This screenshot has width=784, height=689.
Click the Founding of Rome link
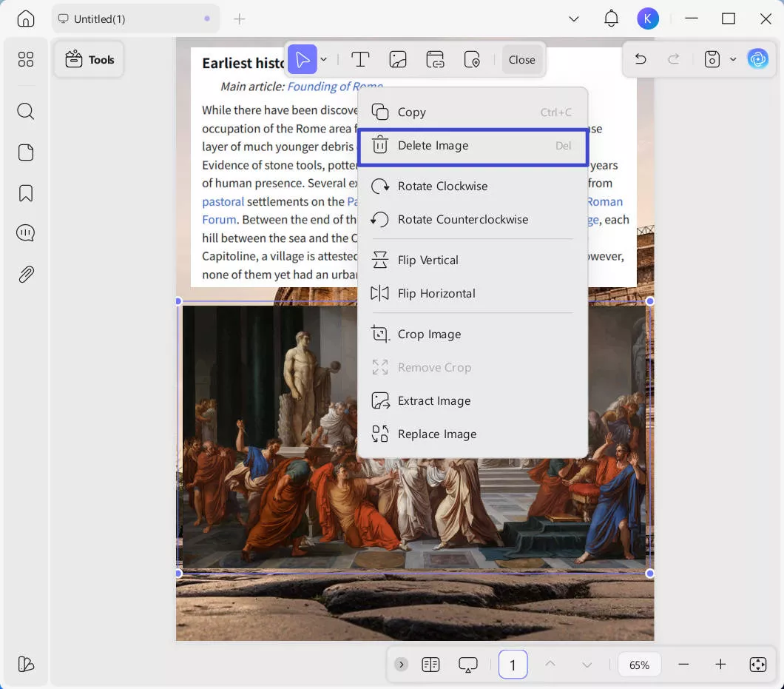pyautogui.click(x=335, y=87)
